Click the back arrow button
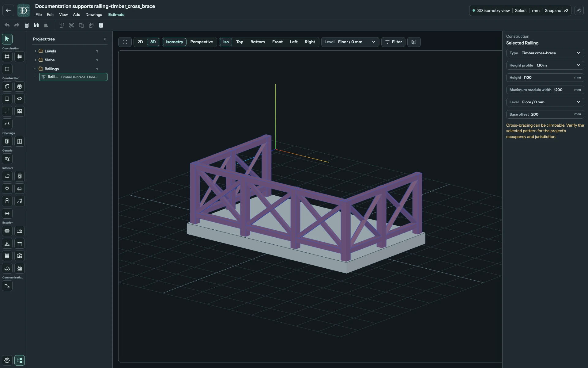The width and height of the screenshot is (588, 368). click(8, 10)
